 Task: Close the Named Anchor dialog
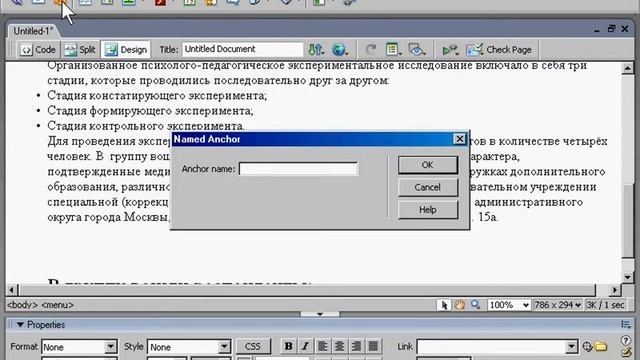[460, 139]
